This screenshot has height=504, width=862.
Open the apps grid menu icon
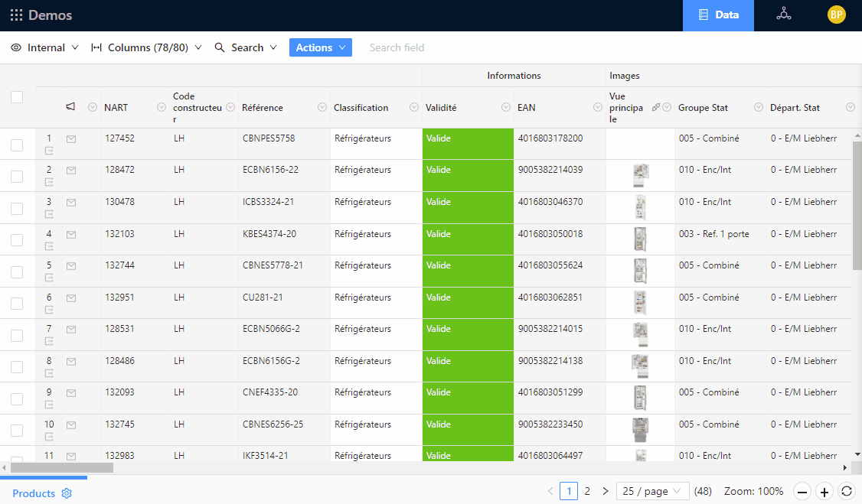click(x=16, y=15)
